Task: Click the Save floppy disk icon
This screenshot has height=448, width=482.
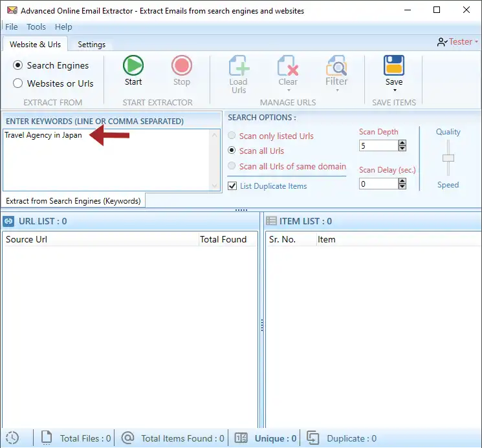Action: tap(394, 65)
